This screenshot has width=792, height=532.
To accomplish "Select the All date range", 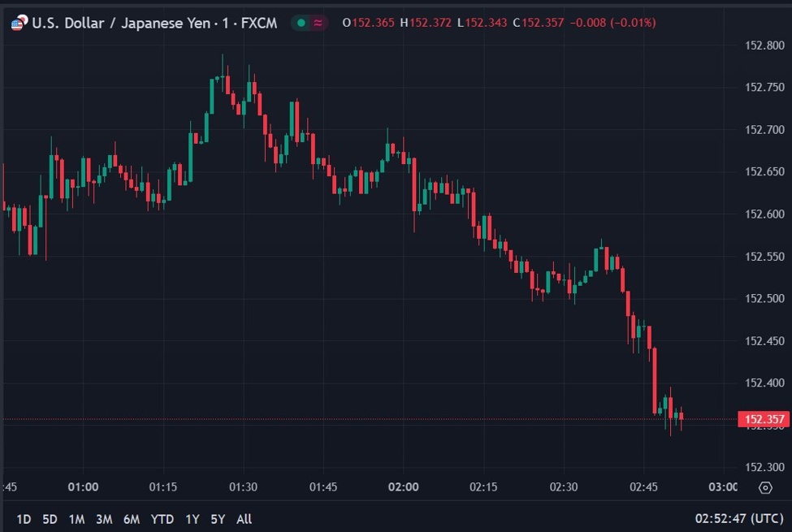I will [244, 519].
